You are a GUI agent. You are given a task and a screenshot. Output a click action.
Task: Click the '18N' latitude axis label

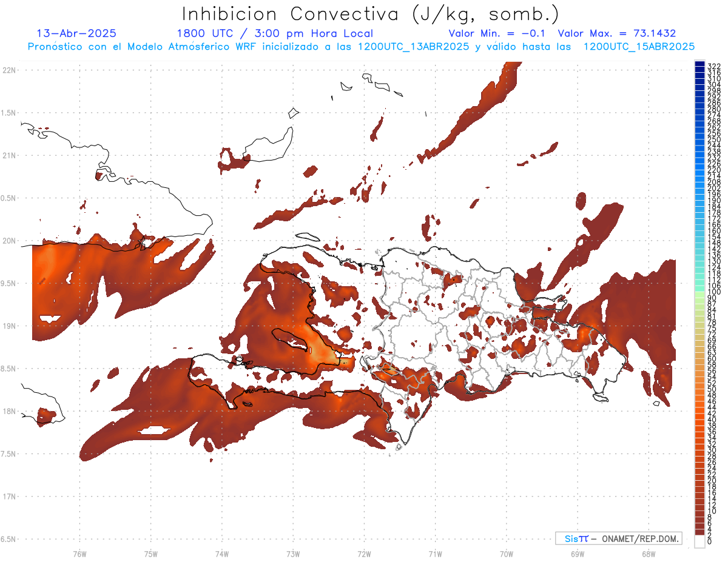tap(8, 411)
